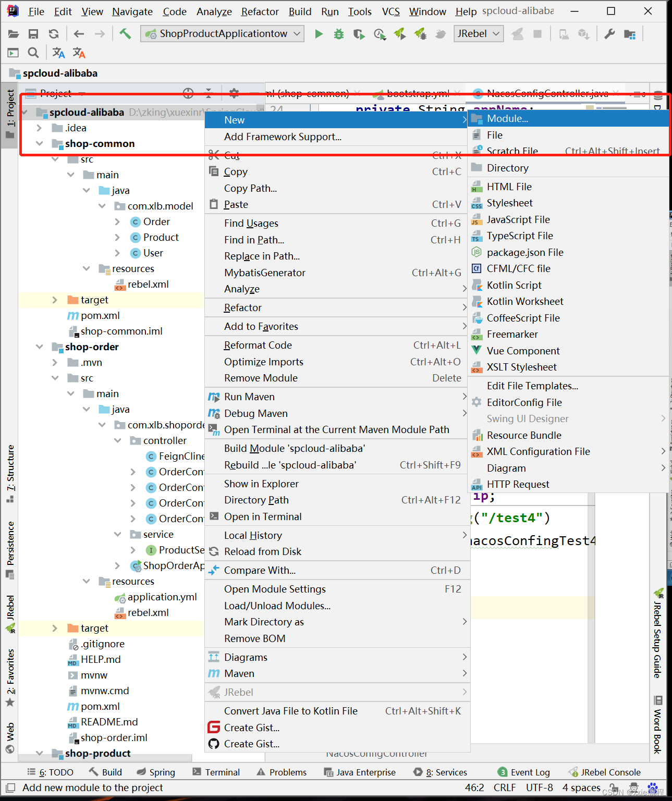Viewport: 672px width, 801px height.
Task: Click the Profiler run icon
Action: click(x=380, y=34)
